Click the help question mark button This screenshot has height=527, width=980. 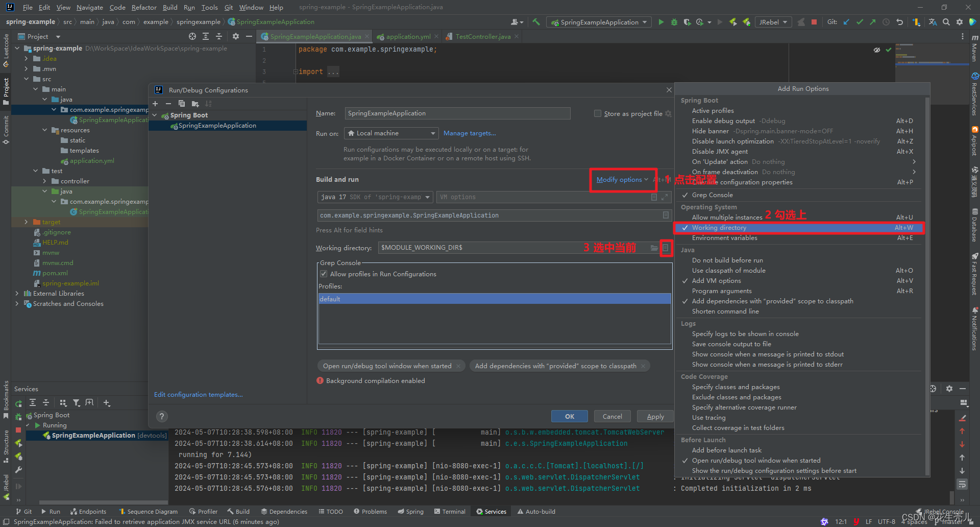coord(162,416)
